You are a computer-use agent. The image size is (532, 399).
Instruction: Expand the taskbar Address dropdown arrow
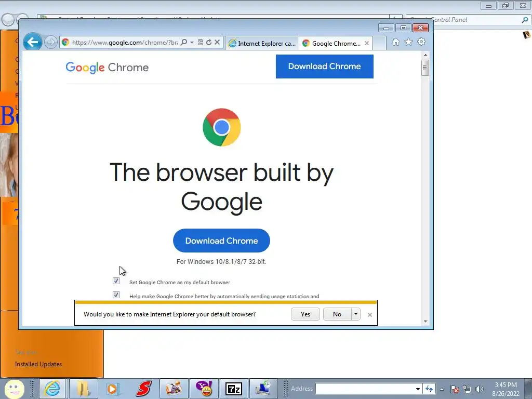(x=418, y=389)
